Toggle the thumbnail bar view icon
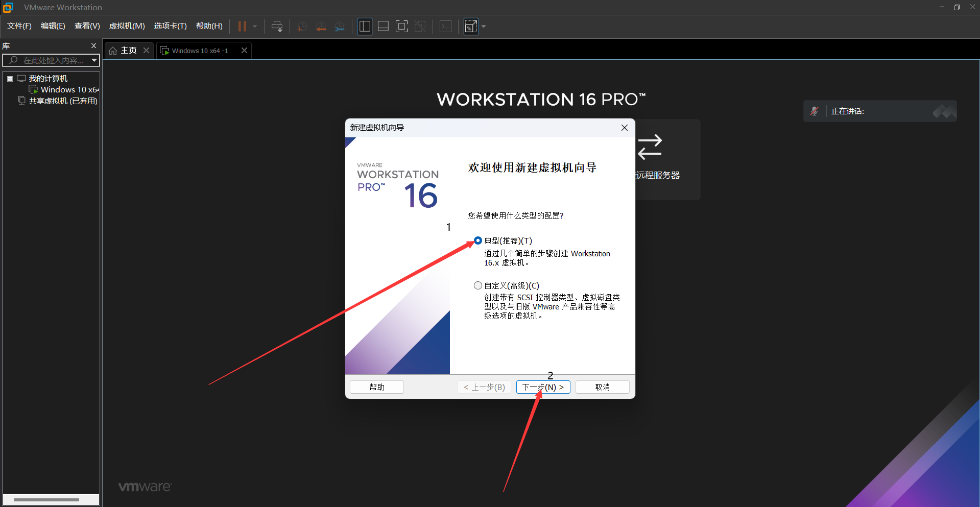This screenshot has height=507, width=980. (x=383, y=27)
